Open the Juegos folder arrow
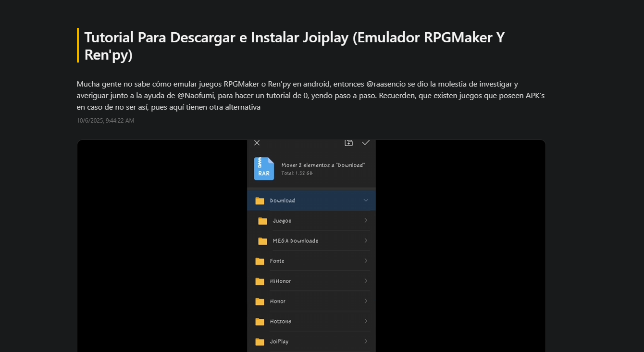The width and height of the screenshot is (644, 352). pos(366,221)
